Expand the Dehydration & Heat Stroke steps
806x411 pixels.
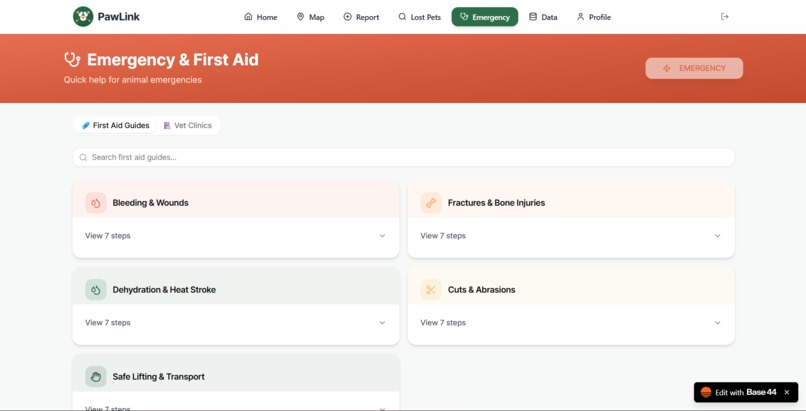click(235, 323)
